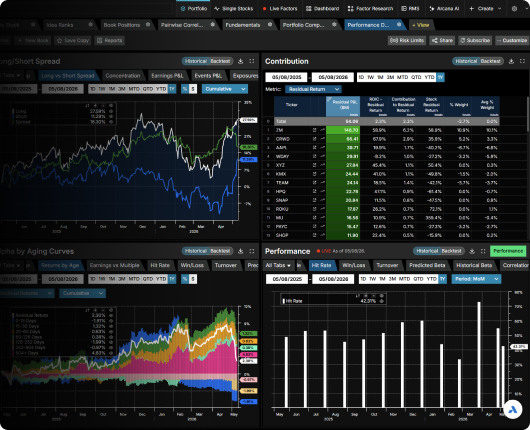
Task: Open XYZ row details icon
Action: coord(314,165)
